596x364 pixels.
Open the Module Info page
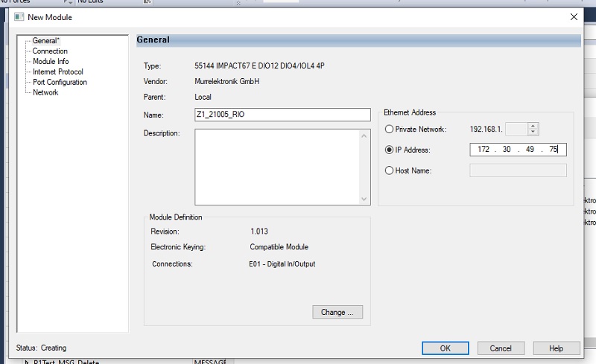[x=51, y=61]
